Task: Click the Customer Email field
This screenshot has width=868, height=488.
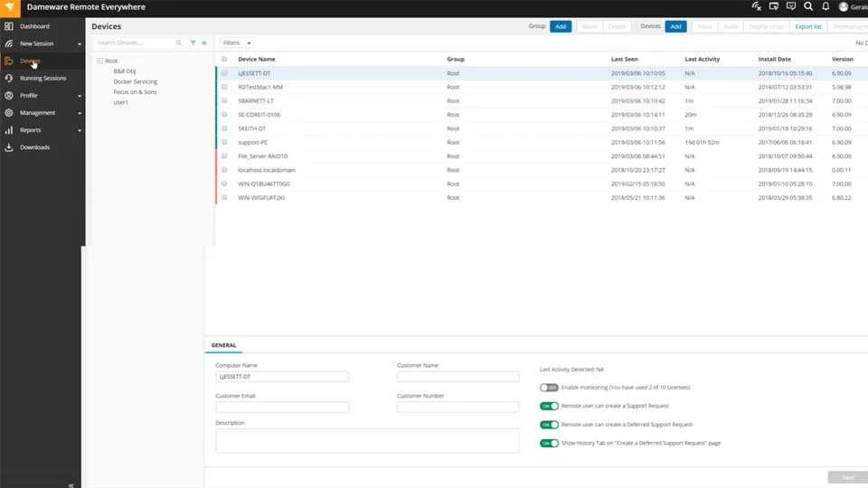Action: tap(282, 408)
